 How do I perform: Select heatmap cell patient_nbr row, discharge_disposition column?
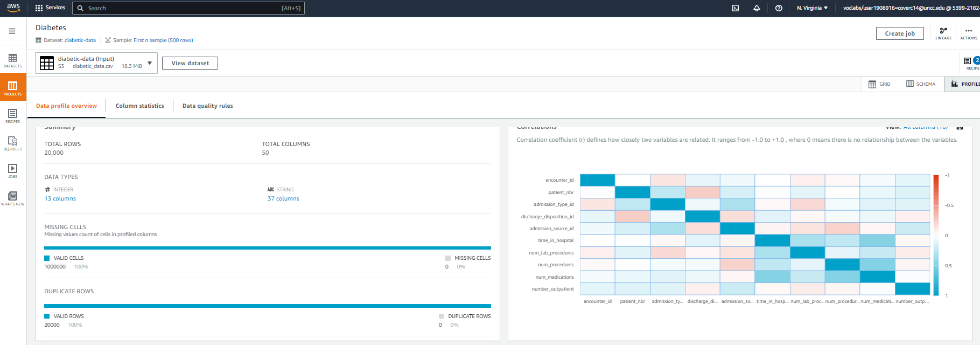coord(702,192)
